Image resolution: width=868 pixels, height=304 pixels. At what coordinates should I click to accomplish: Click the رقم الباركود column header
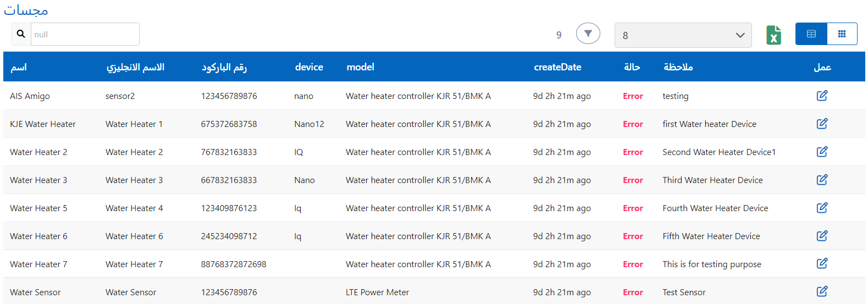[224, 67]
